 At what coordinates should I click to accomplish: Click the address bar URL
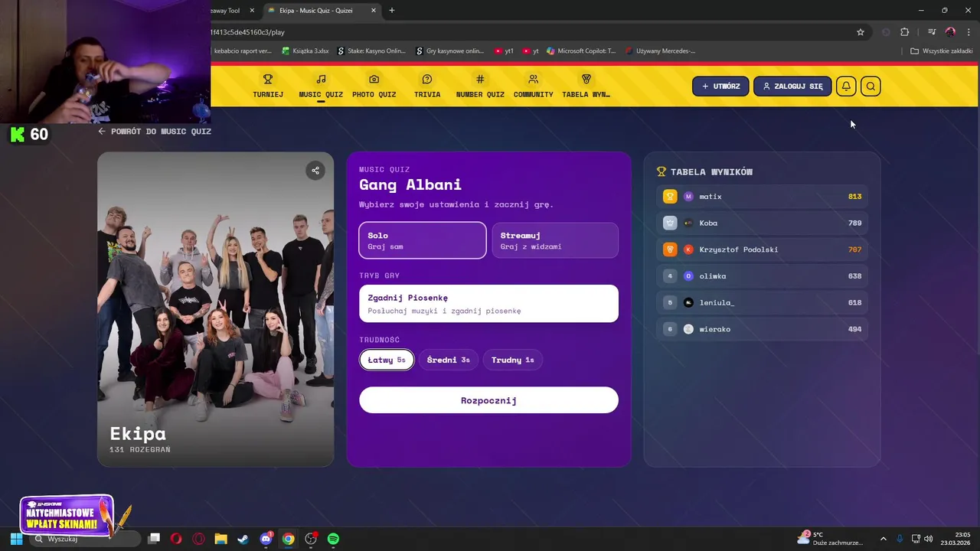248,32
